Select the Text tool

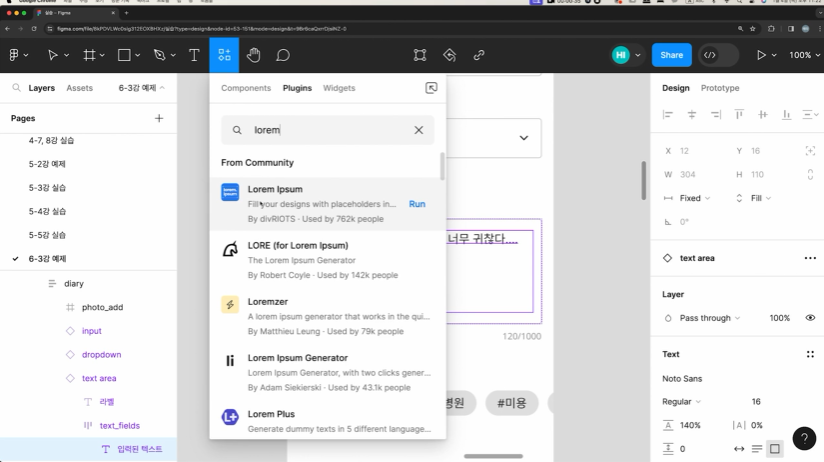[x=194, y=55]
